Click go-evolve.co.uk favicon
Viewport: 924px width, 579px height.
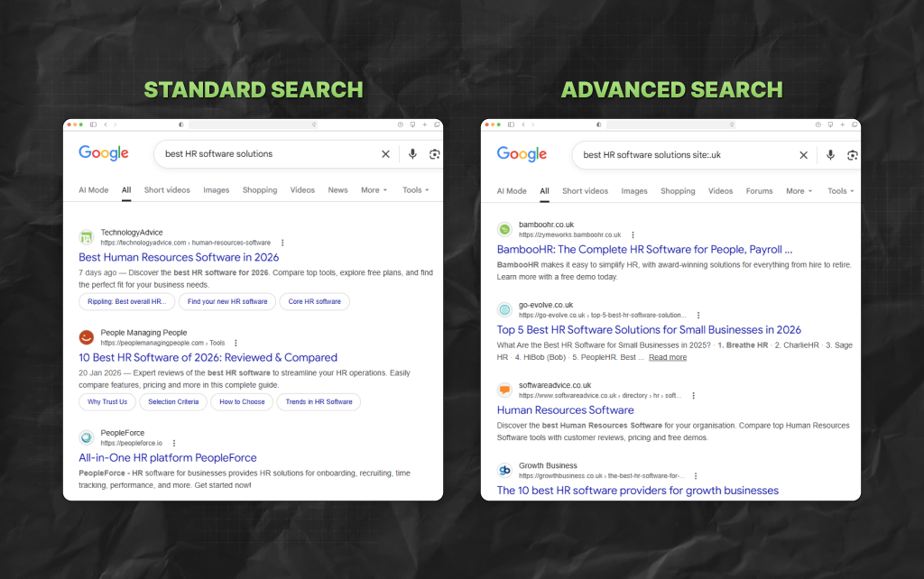point(504,310)
